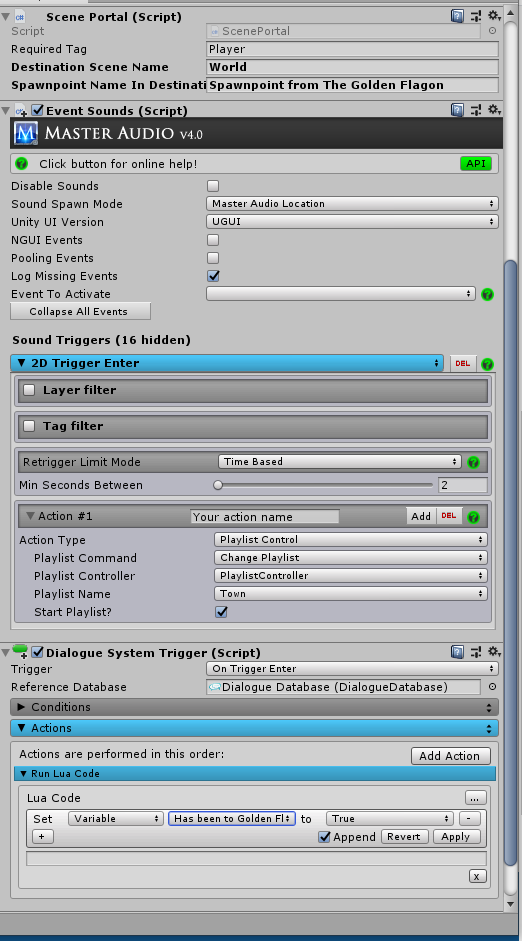Open Lua Code wizard ellipsis button
Image resolution: width=522 pixels, height=941 pixels.
pos(475,798)
